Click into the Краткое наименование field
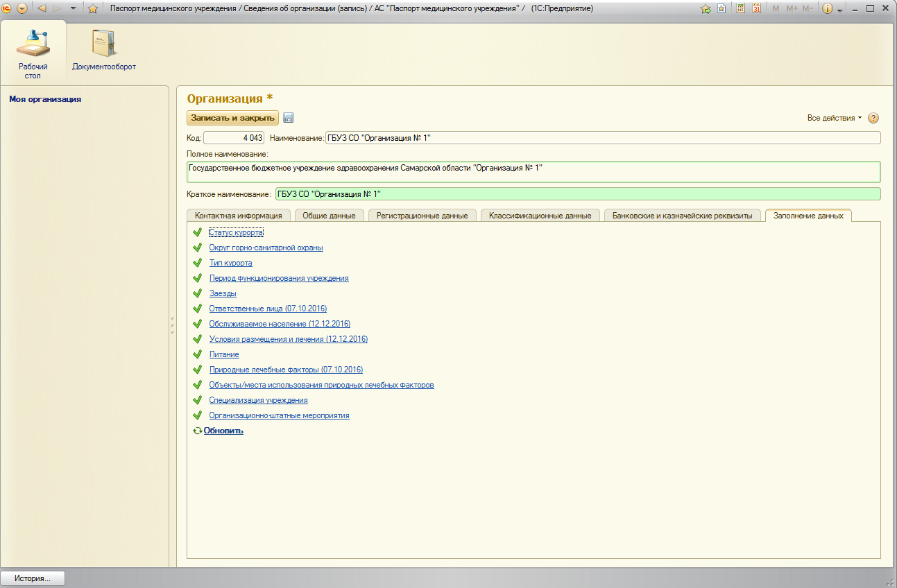 point(577,194)
